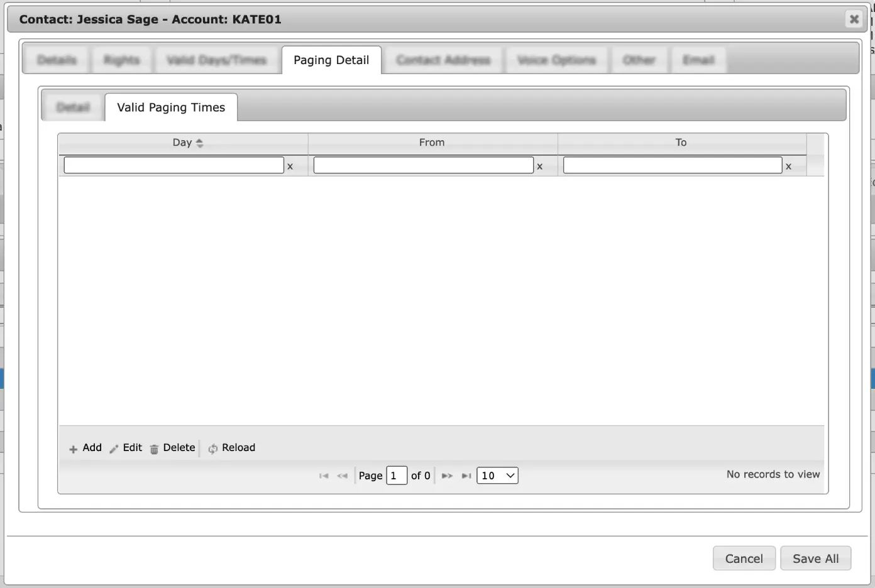Open the Valid Days/Times tab

coord(216,60)
